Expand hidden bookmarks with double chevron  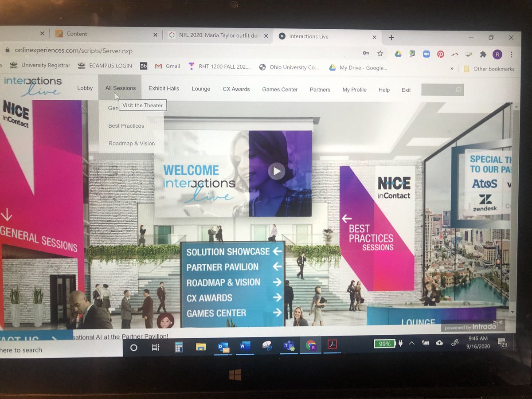452,69
